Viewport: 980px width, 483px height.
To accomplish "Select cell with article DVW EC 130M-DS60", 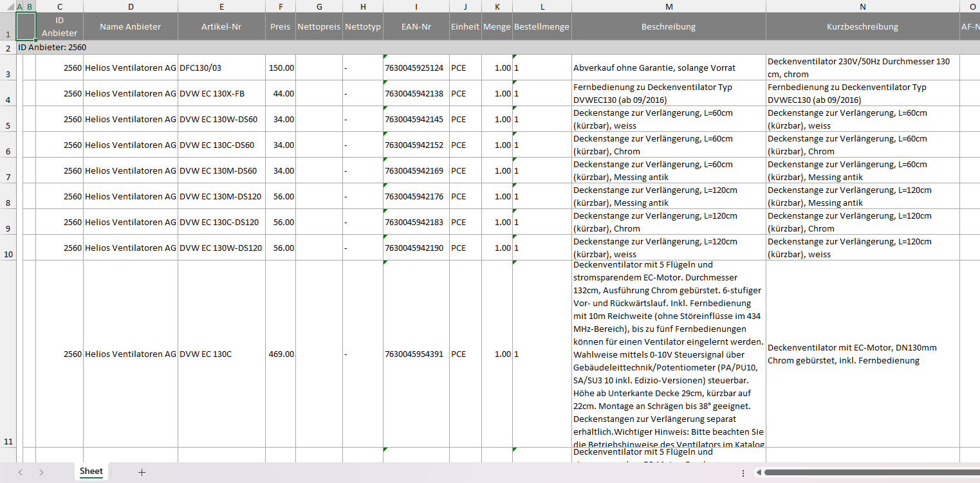I will point(221,170).
